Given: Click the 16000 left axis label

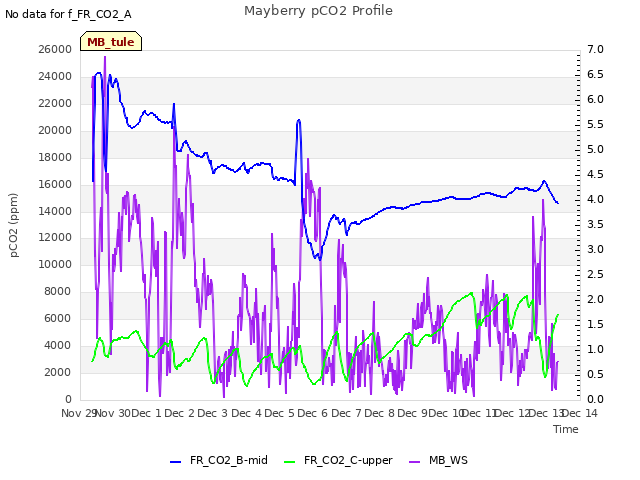Looking at the screenshot, I should pyautogui.click(x=55, y=184).
